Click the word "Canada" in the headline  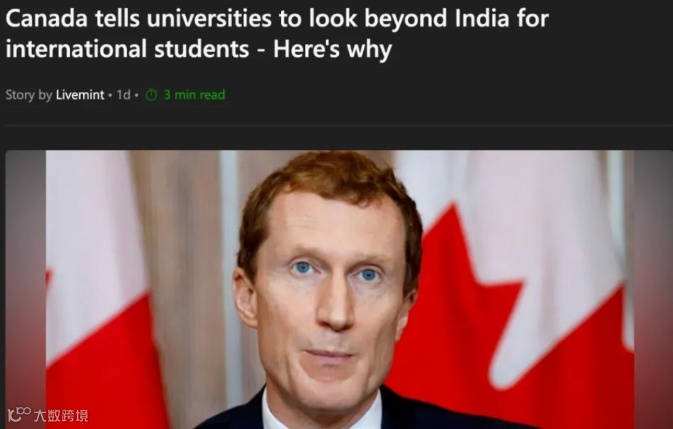coord(46,18)
